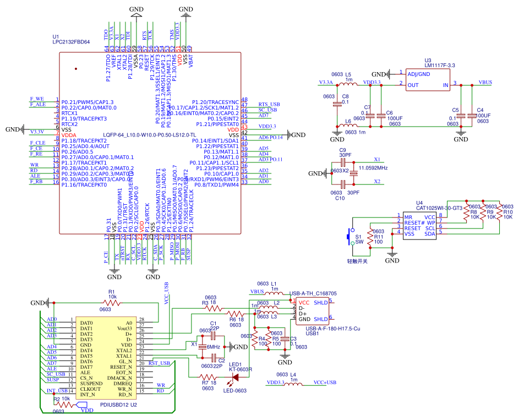Select capacitor C4 100UF symbol
The image size is (519, 420).
pyautogui.click(x=472, y=116)
